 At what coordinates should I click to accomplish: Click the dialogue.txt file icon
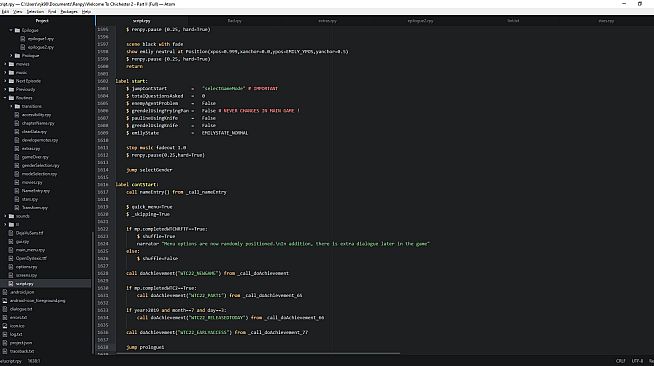(x=5, y=309)
